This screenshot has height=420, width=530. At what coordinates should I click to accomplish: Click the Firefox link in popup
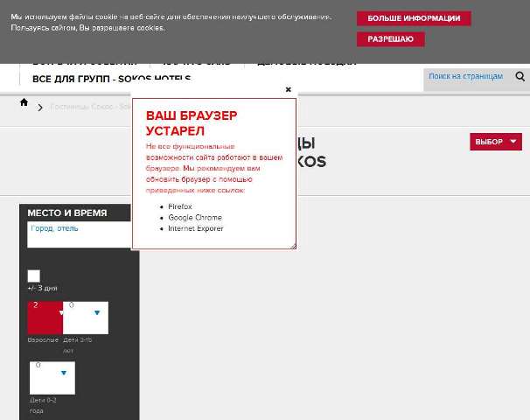click(180, 206)
